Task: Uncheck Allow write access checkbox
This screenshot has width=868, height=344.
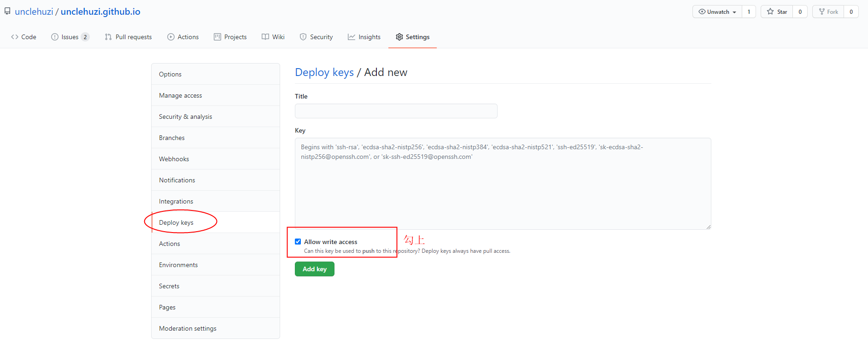Action: click(x=298, y=241)
